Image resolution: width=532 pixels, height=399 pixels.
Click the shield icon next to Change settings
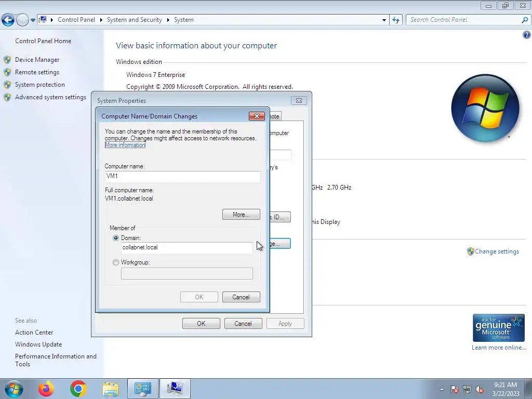(x=470, y=251)
